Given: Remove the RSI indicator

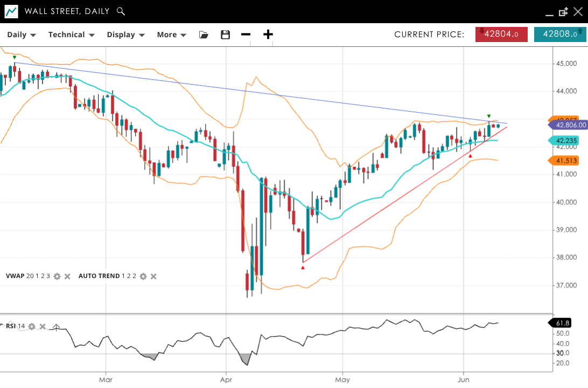Looking at the screenshot, I should 43,327.
